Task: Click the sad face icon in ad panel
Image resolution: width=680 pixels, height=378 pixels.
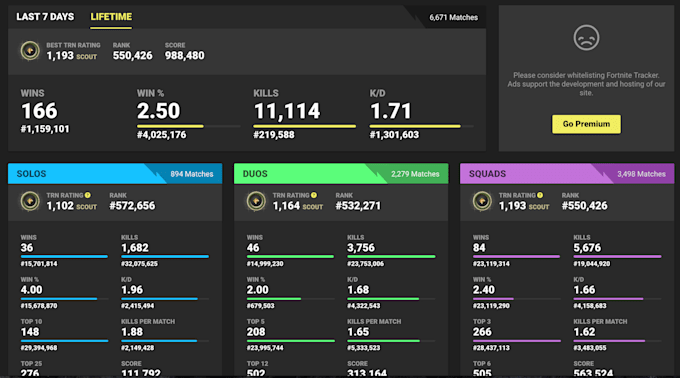Action: tap(586, 38)
